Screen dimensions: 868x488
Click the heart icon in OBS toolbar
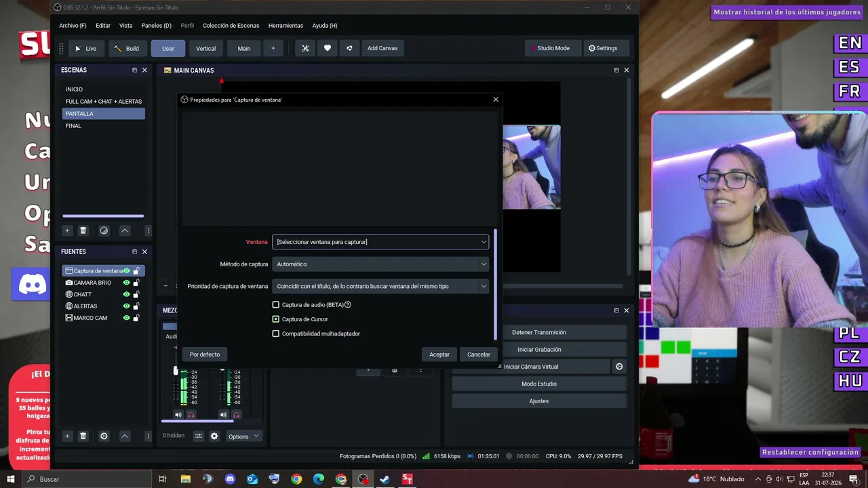point(328,48)
